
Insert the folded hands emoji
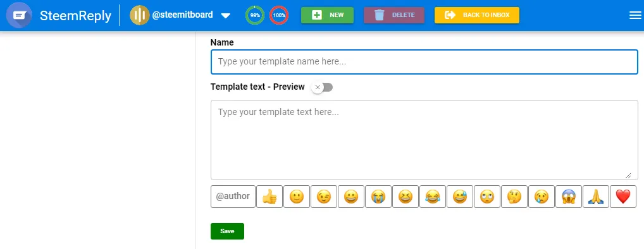(x=596, y=197)
